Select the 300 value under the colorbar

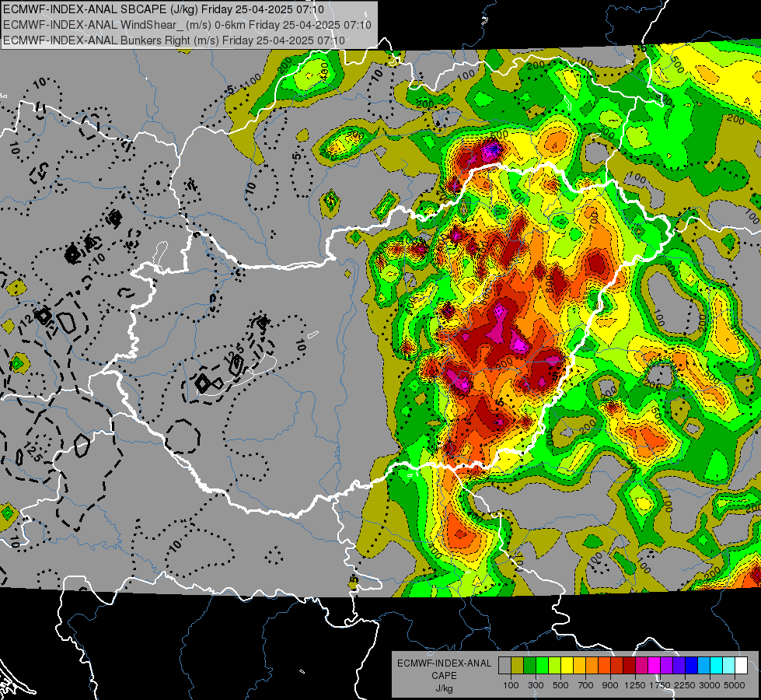tap(536, 685)
